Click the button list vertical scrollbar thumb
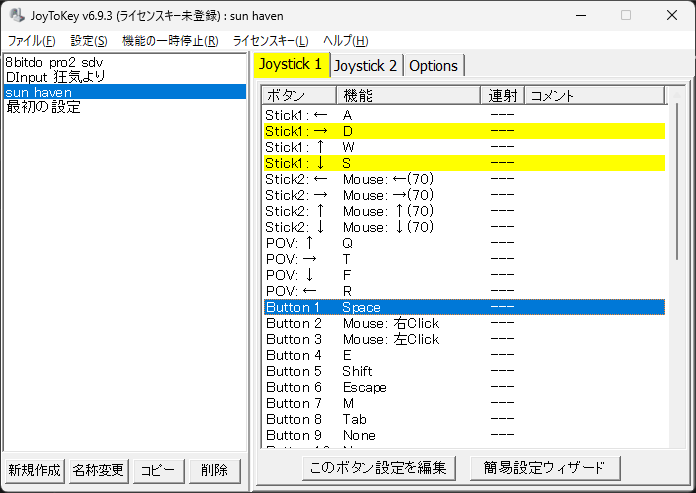 click(x=677, y=181)
